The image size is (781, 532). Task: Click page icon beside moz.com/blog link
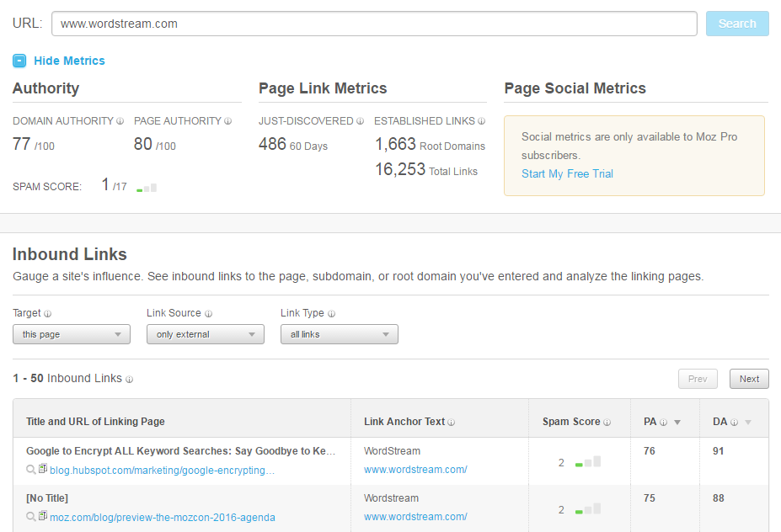pos(43,515)
